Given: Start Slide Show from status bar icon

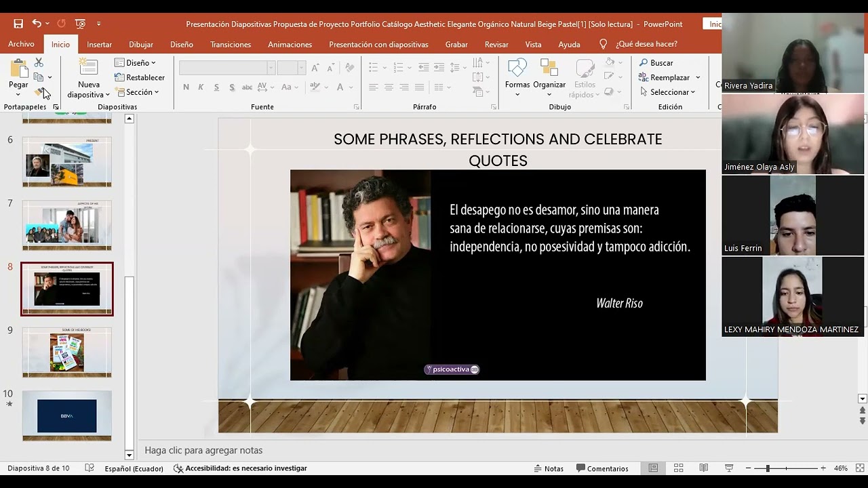Looking at the screenshot, I should click(729, 468).
